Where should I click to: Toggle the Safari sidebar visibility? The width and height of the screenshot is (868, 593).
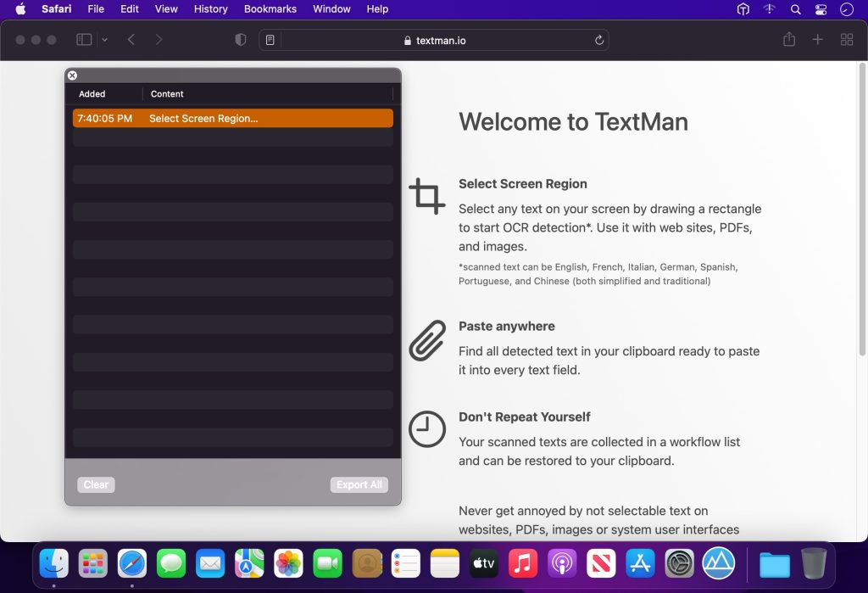(x=83, y=39)
